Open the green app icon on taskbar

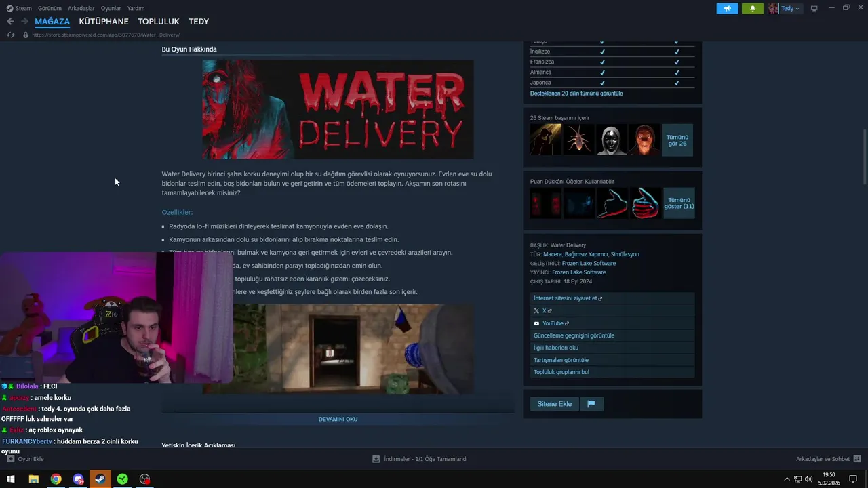pyautogui.click(x=122, y=479)
